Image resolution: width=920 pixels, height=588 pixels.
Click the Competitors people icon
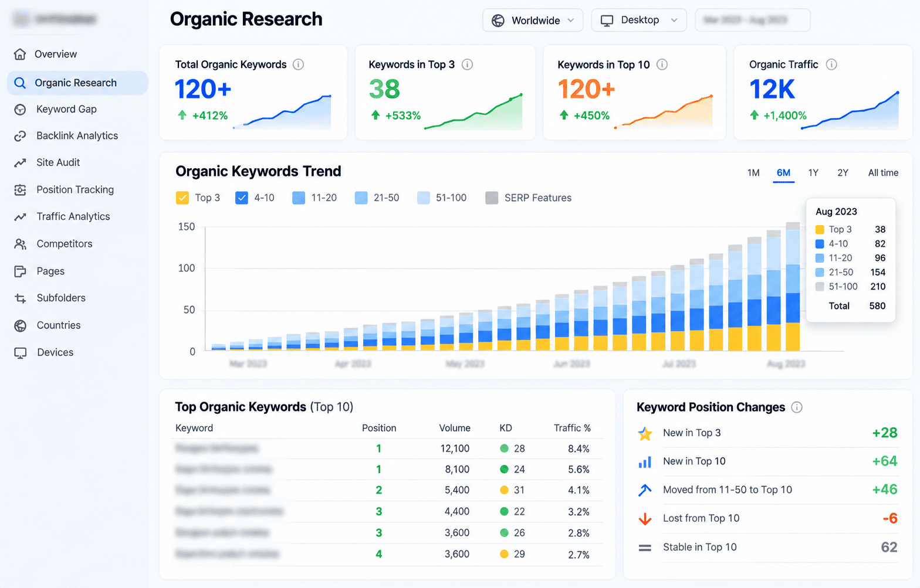[20, 244]
